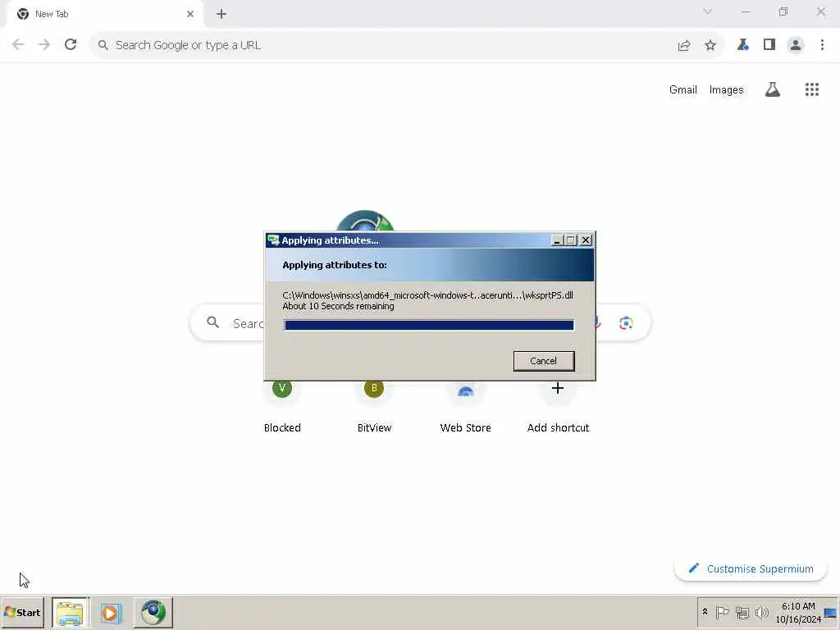The width and height of the screenshot is (840, 630).
Task: Open the clock showing 6:10 AM
Action: [797, 612]
